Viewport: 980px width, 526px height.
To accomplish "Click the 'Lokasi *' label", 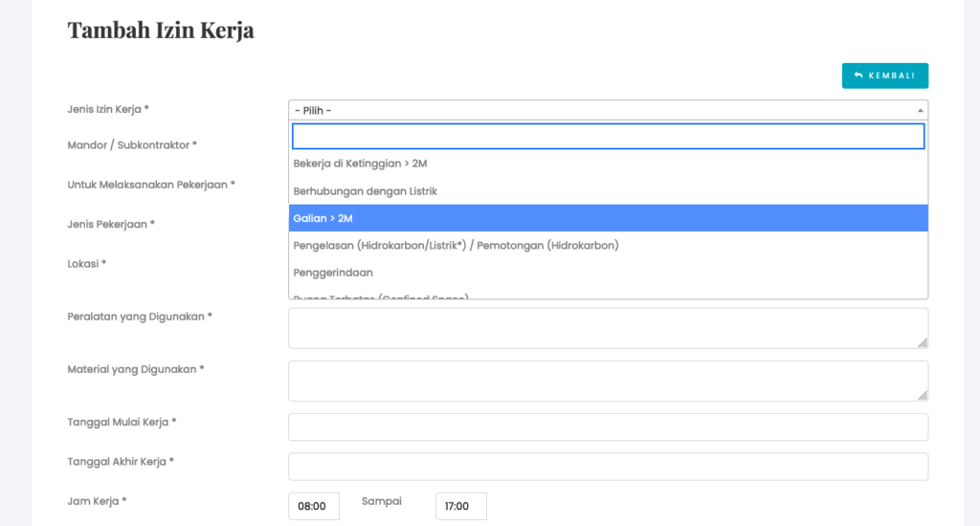I will 87,264.
